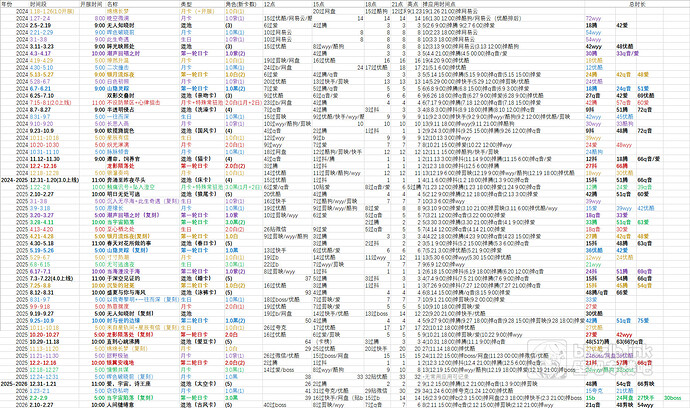This screenshot has height=408, width=690.
Task: Click the 开服时间 column header
Action: pos(92,4)
